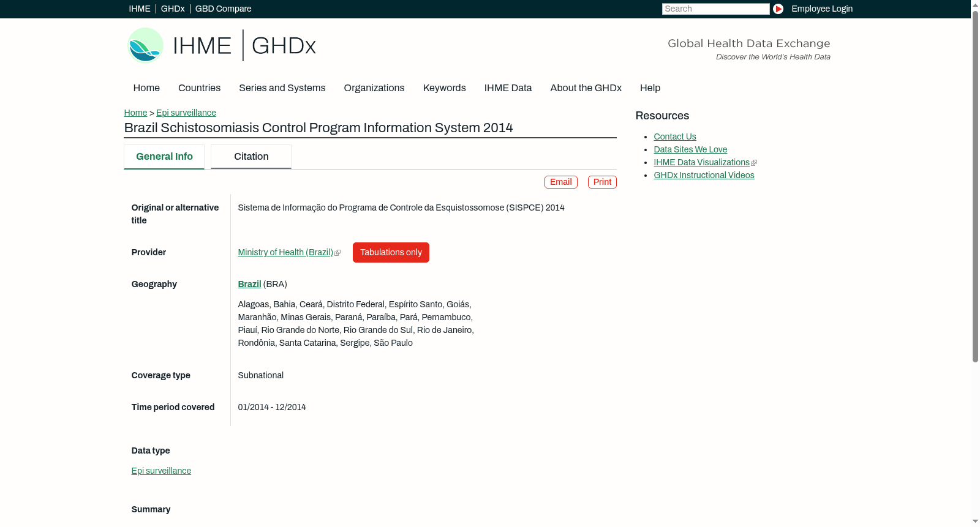Image resolution: width=980 pixels, height=527 pixels.
Task: Open Series and Systems menu item
Action: (282, 88)
